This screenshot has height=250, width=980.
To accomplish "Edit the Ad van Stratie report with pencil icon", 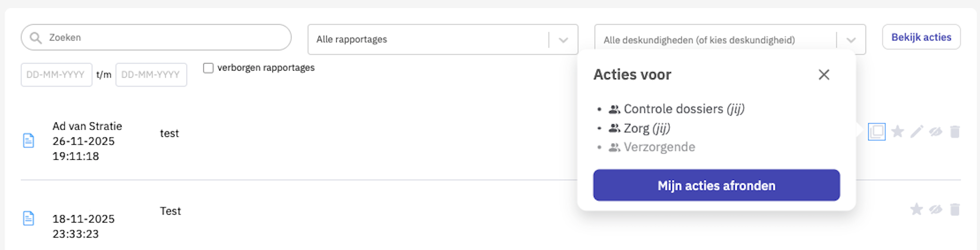I will pyautogui.click(x=917, y=132).
